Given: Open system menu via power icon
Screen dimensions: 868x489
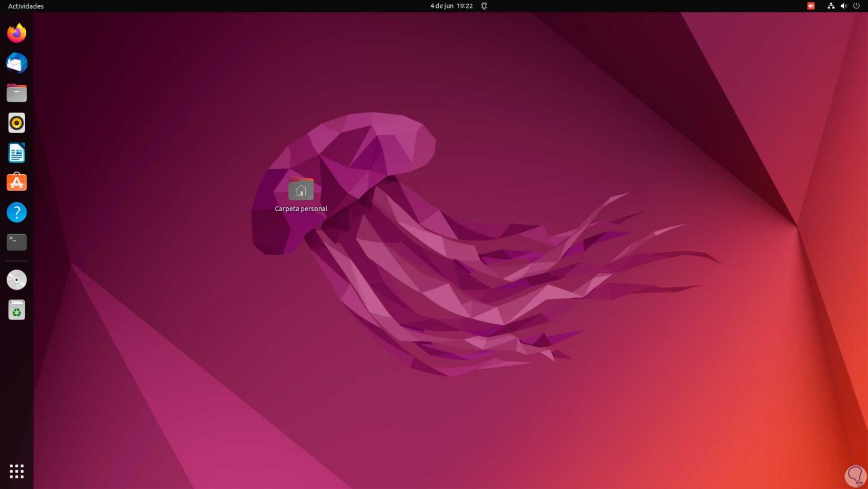Looking at the screenshot, I should [x=856, y=6].
